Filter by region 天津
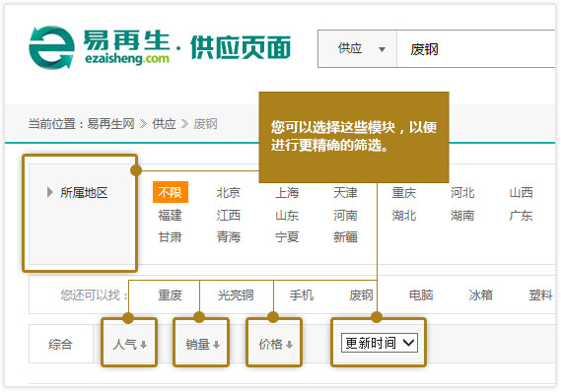Screen dimensions: 561x392 (345, 193)
